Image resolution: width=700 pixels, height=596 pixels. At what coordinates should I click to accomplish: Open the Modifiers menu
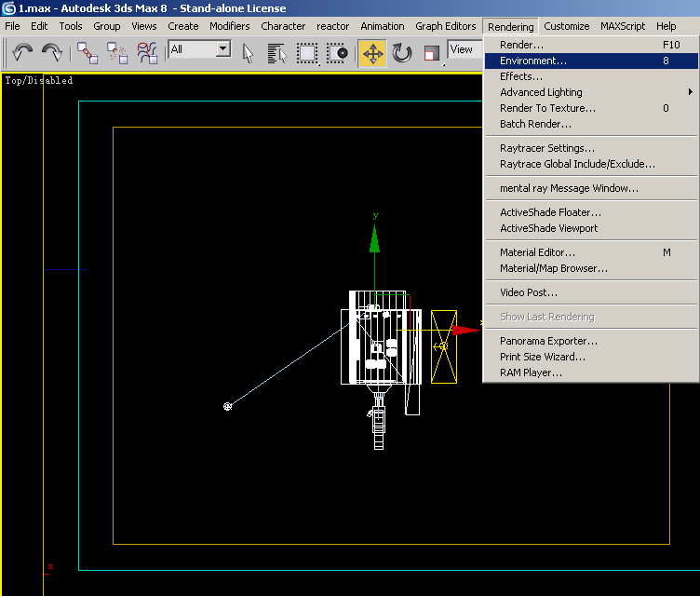(x=230, y=26)
